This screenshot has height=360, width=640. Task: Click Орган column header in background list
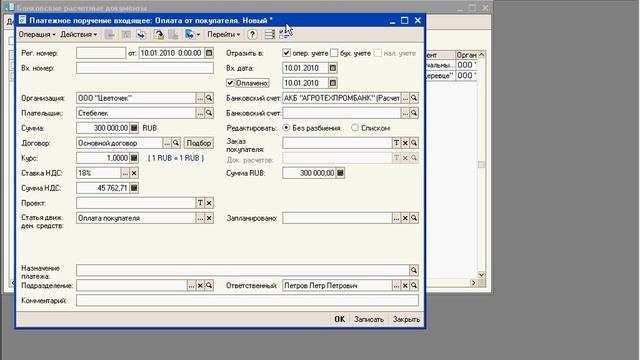466,55
